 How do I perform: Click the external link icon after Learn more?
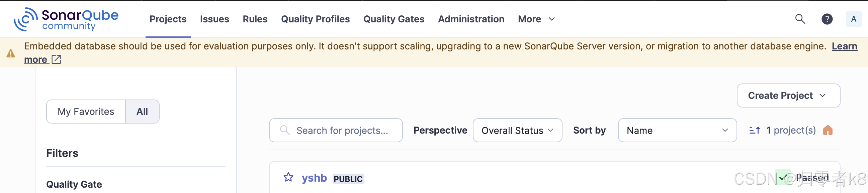(x=56, y=59)
